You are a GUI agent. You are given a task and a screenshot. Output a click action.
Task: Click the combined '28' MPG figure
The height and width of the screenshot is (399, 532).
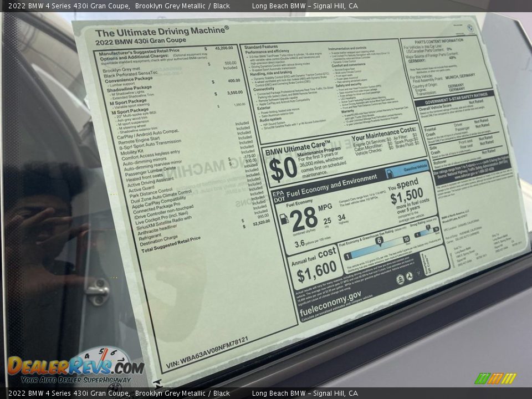(x=304, y=219)
